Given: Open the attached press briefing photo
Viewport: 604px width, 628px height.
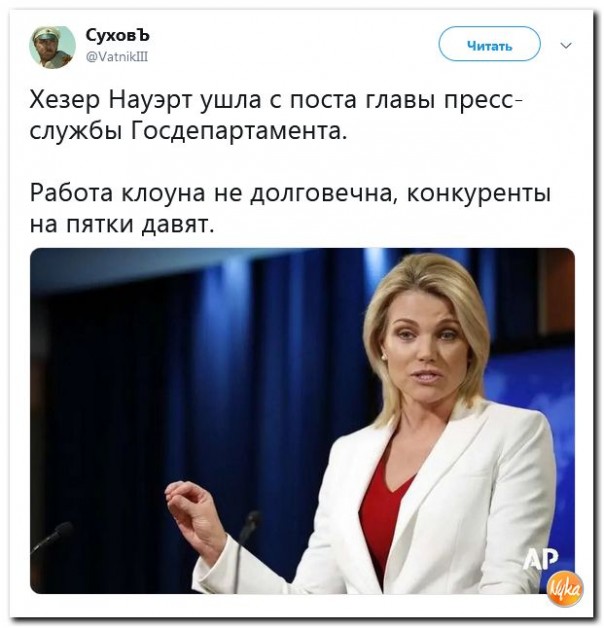Looking at the screenshot, I should coord(302,421).
